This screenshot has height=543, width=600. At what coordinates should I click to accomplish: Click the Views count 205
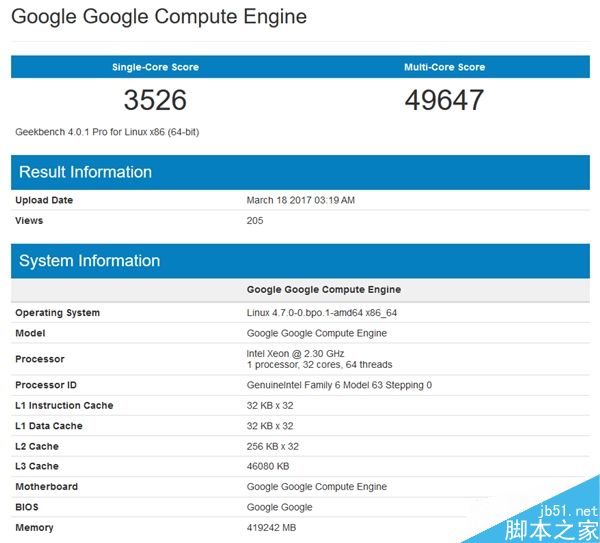[255, 220]
